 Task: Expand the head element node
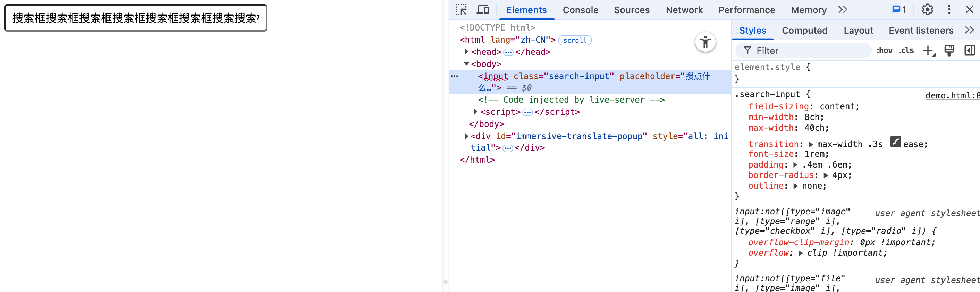[466, 52]
